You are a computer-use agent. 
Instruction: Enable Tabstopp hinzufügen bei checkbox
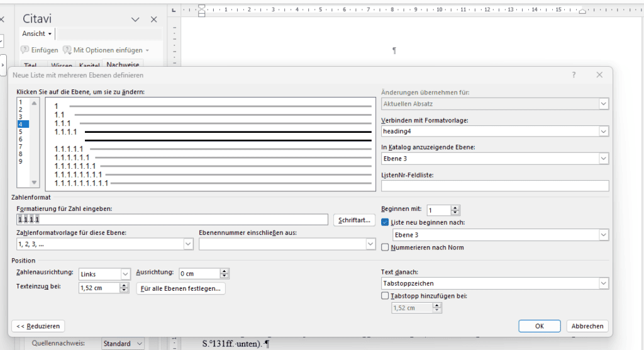pos(386,295)
